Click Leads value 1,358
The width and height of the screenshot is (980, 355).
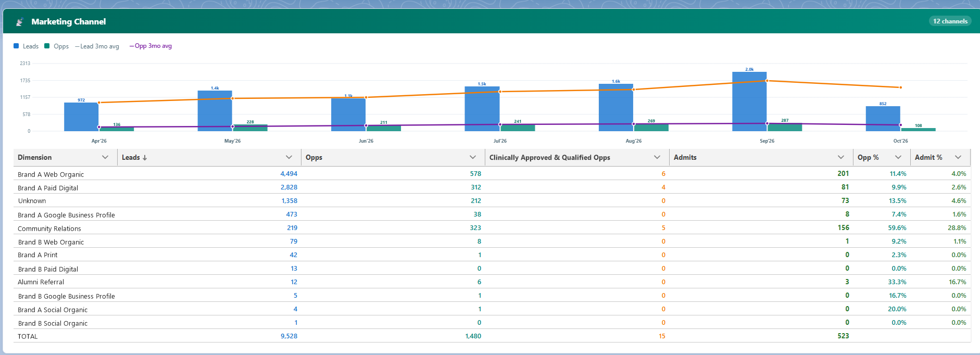click(290, 201)
